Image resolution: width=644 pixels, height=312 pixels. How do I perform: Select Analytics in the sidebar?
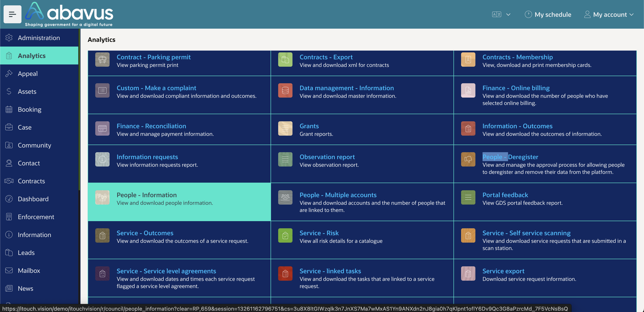pyautogui.click(x=39, y=56)
